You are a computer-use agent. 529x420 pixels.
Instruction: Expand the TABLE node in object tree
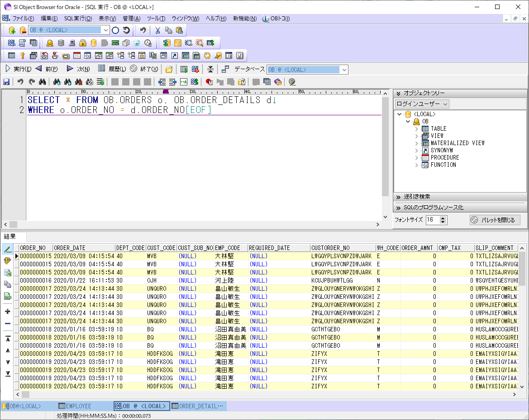416,129
